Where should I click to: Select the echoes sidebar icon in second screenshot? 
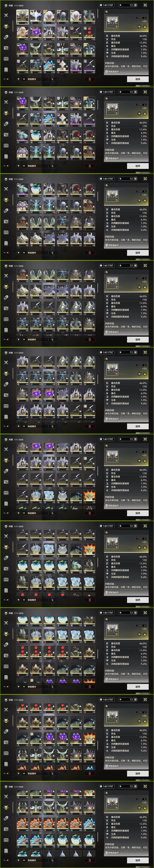(6, 113)
